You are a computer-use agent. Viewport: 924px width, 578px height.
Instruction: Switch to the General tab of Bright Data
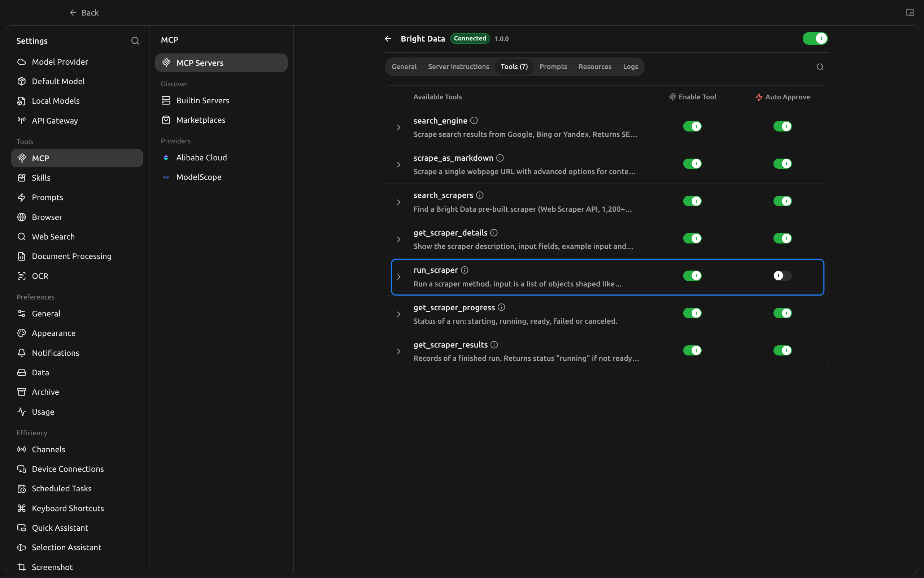tap(404, 66)
